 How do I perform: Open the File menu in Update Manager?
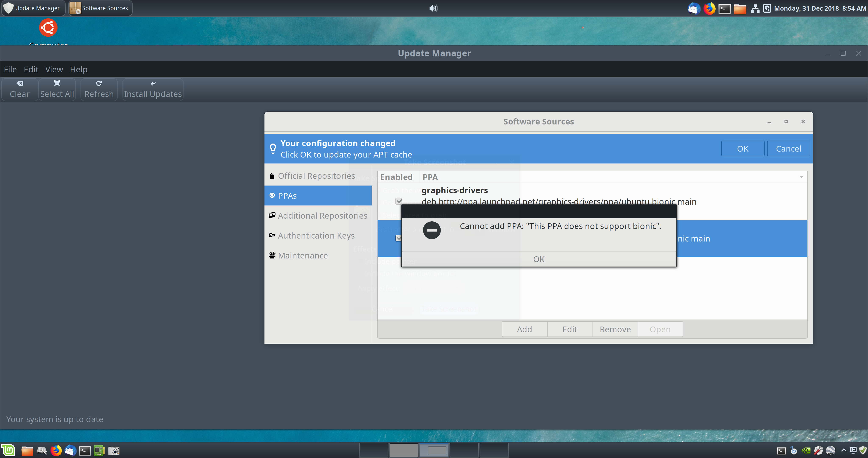pos(10,69)
